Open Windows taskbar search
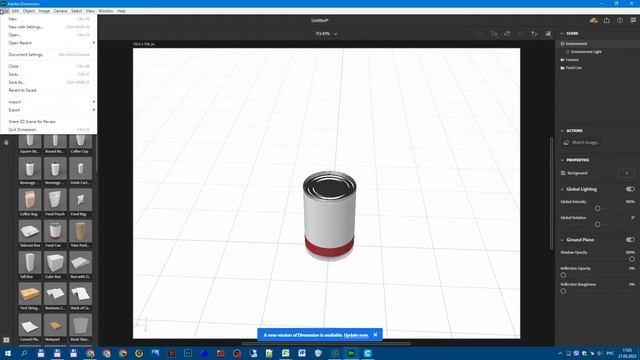 [24, 353]
